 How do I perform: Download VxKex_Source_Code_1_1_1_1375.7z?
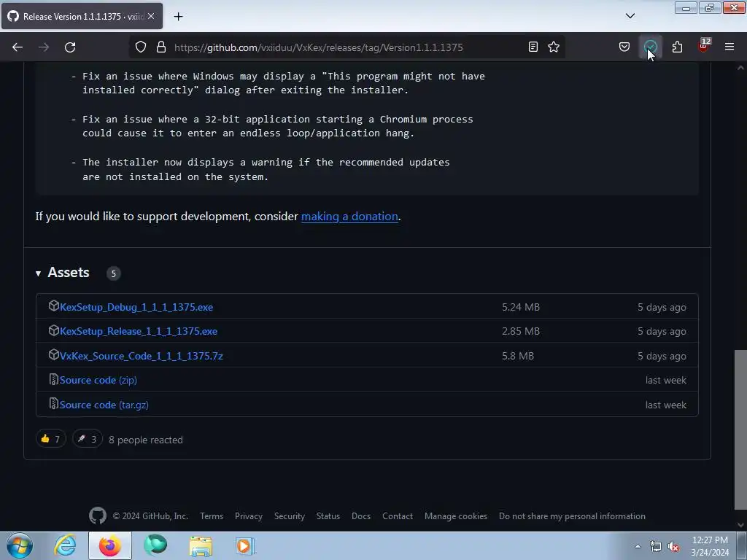coord(142,356)
